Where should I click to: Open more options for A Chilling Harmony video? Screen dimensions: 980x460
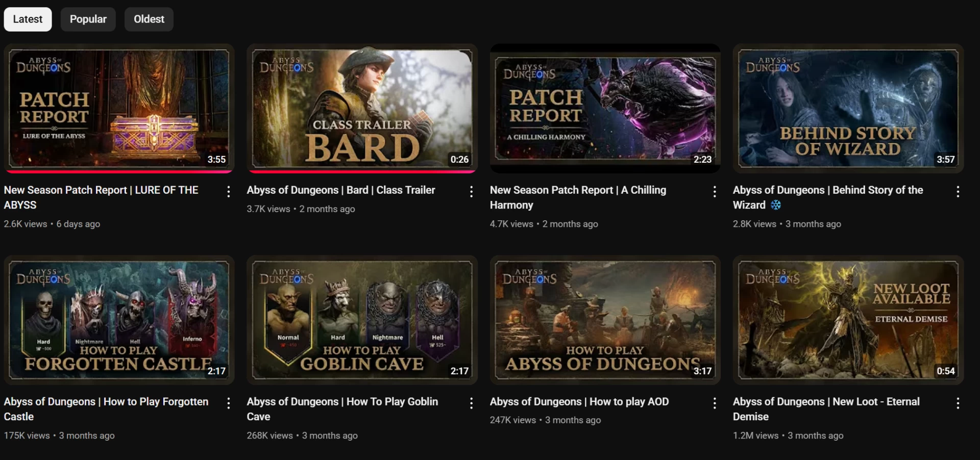[x=714, y=192]
